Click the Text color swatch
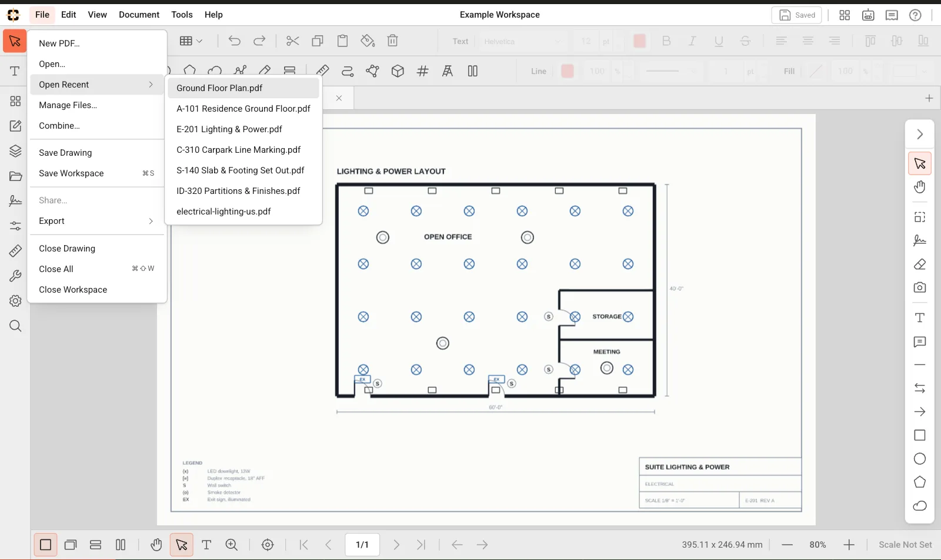 coord(640,41)
